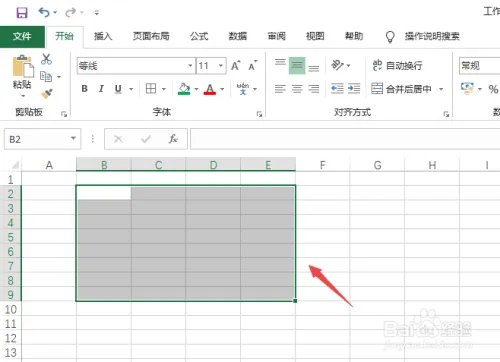
Task: Open the 视图 (View) tab
Action: click(315, 36)
